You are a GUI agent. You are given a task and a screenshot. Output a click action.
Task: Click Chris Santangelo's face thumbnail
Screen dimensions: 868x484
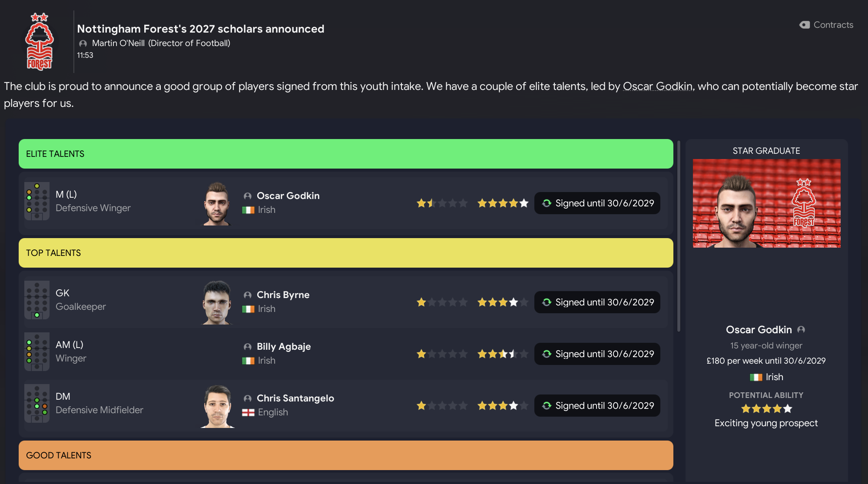217,406
